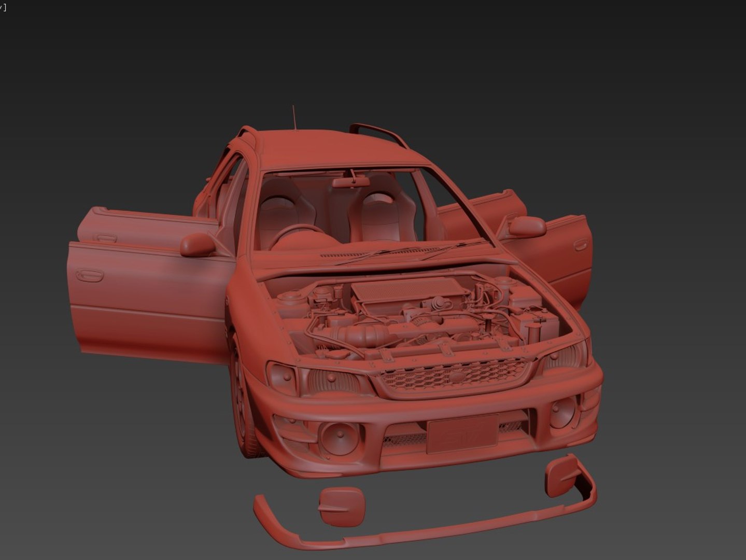Select the detached fog light cover below the left fog light
This screenshot has width=746, height=560.
coord(342,507)
